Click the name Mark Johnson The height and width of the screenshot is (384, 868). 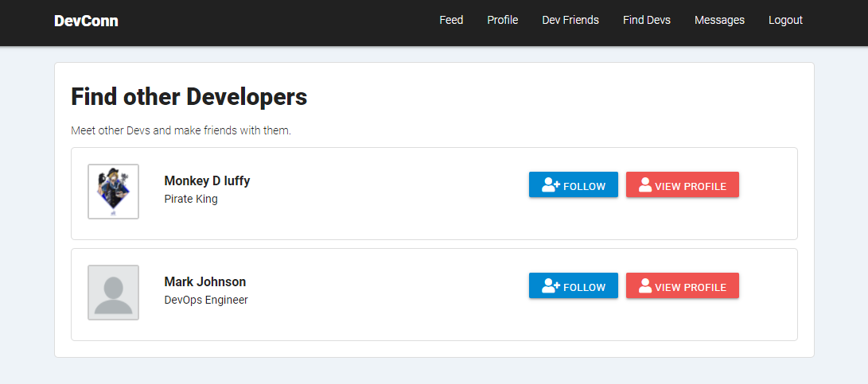(204, 281)
